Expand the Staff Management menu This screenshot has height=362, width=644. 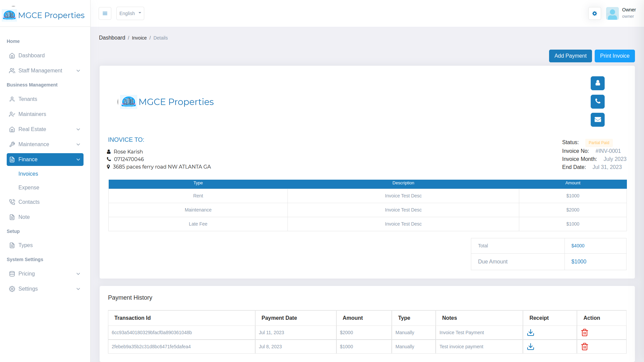coord(45,71)
